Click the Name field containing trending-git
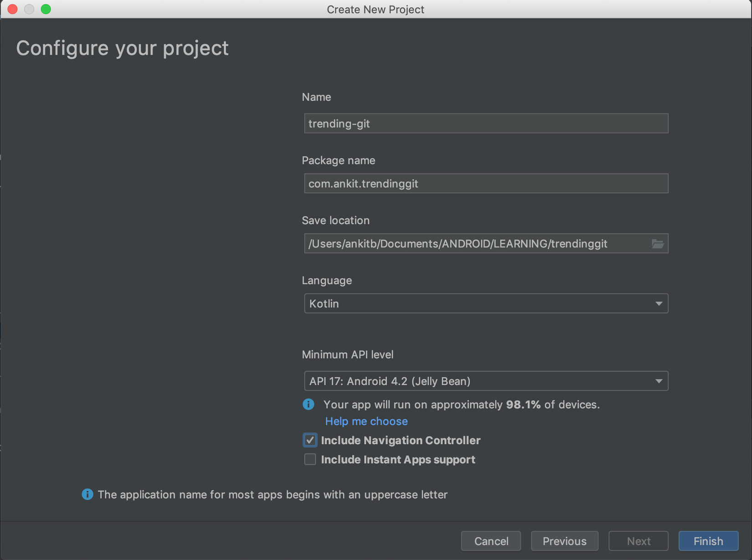This screenshot has height=560, width=752. (486, 124)
